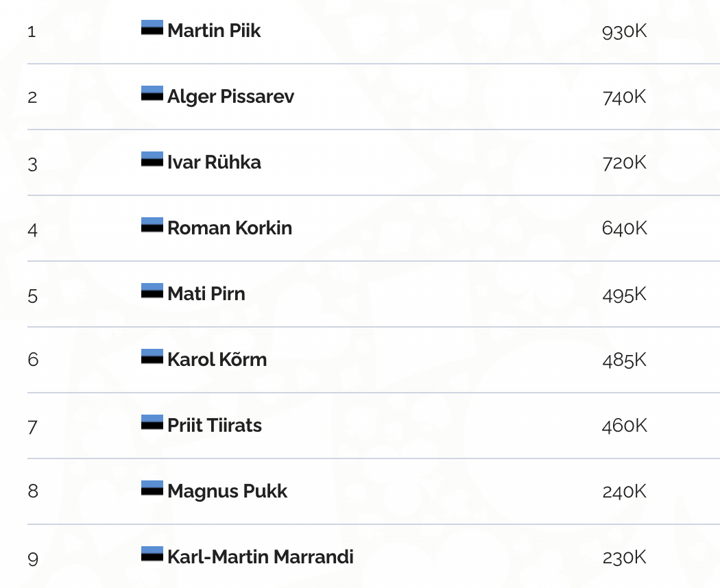The height and width of the screenshot is (588, 720).
Task: Click Priit Tiirats' 460K chip count
Action: [624, 426]
